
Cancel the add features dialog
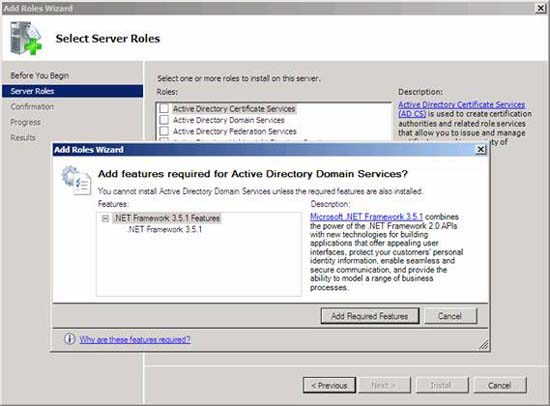point(450,316)
